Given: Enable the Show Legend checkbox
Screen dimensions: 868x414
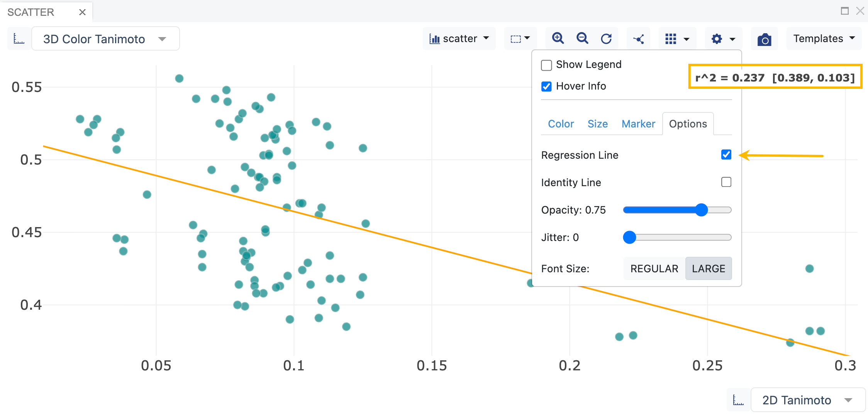Looking at the screenshot, I should coord(546,65).
